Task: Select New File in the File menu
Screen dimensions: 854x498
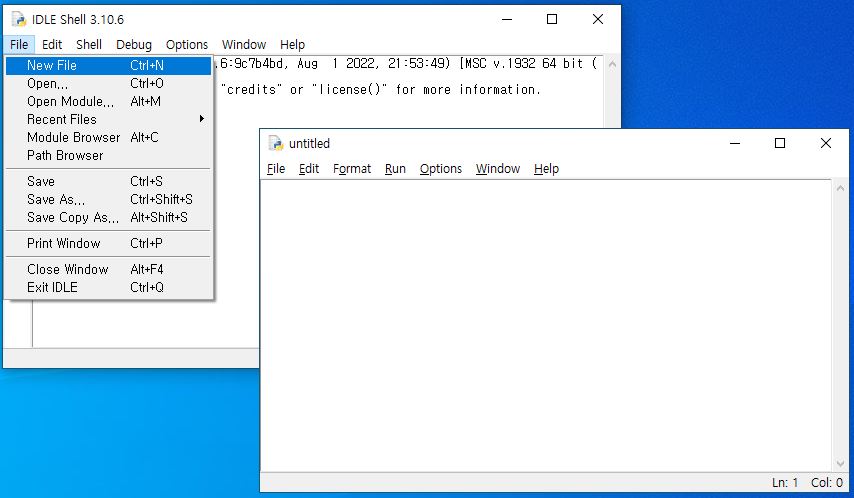Action: 108,65
